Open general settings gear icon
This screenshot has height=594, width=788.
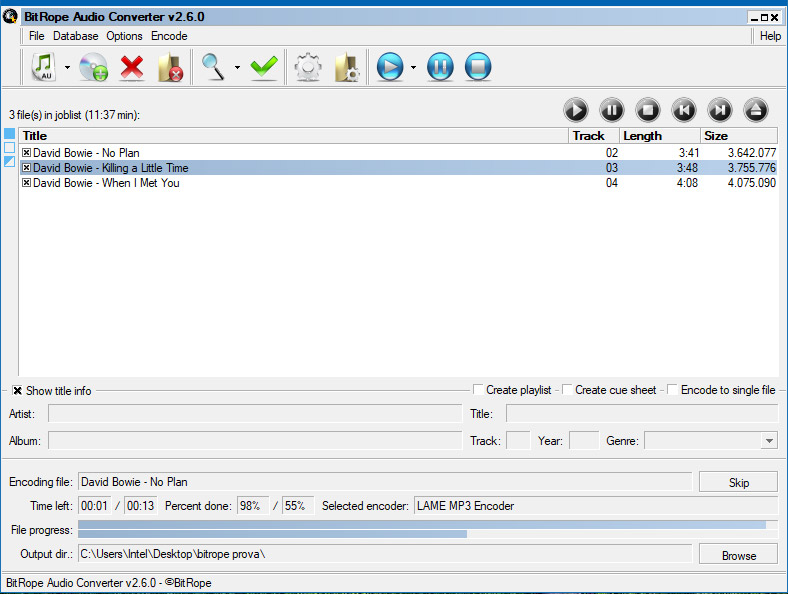(307, 67)
